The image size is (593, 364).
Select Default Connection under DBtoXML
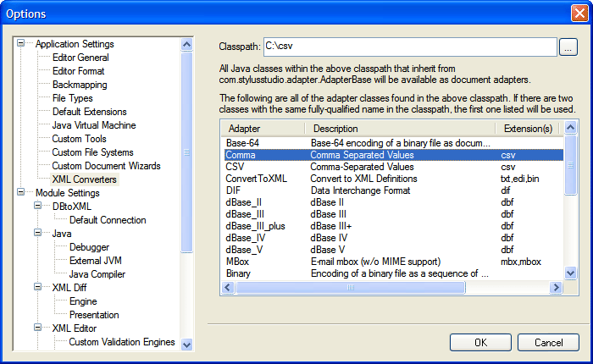click(x=108, y=220)
